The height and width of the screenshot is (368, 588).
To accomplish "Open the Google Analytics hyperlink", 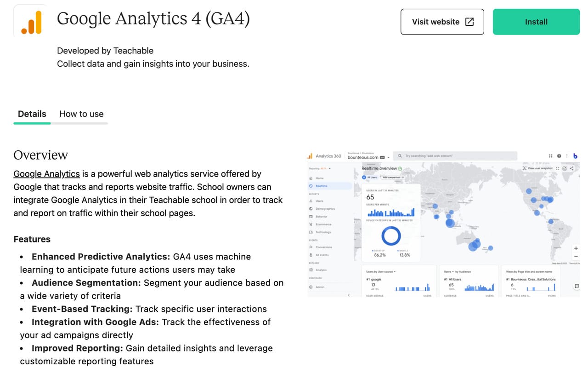I will (x=46, y=174).
